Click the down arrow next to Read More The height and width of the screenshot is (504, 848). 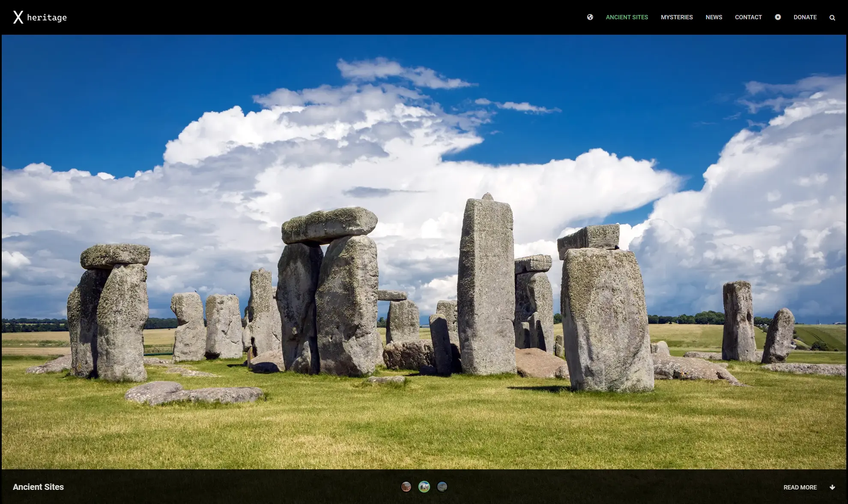(832, 487)
